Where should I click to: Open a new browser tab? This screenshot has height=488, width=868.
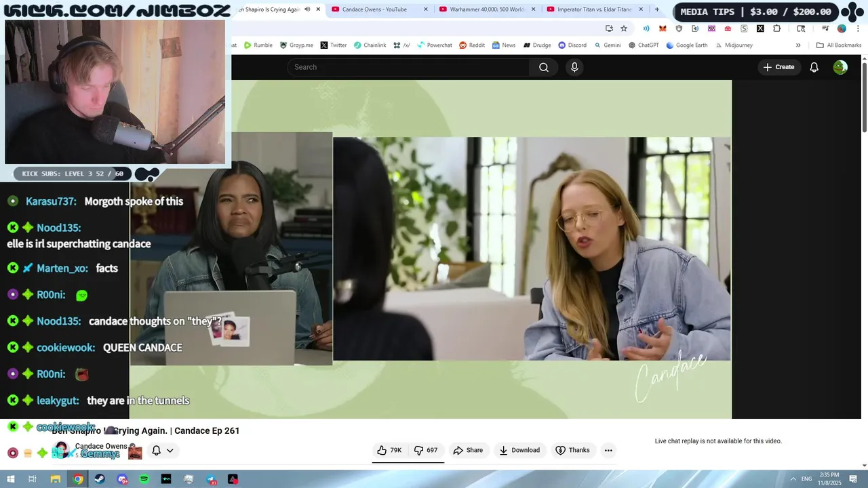pos(656,9)
